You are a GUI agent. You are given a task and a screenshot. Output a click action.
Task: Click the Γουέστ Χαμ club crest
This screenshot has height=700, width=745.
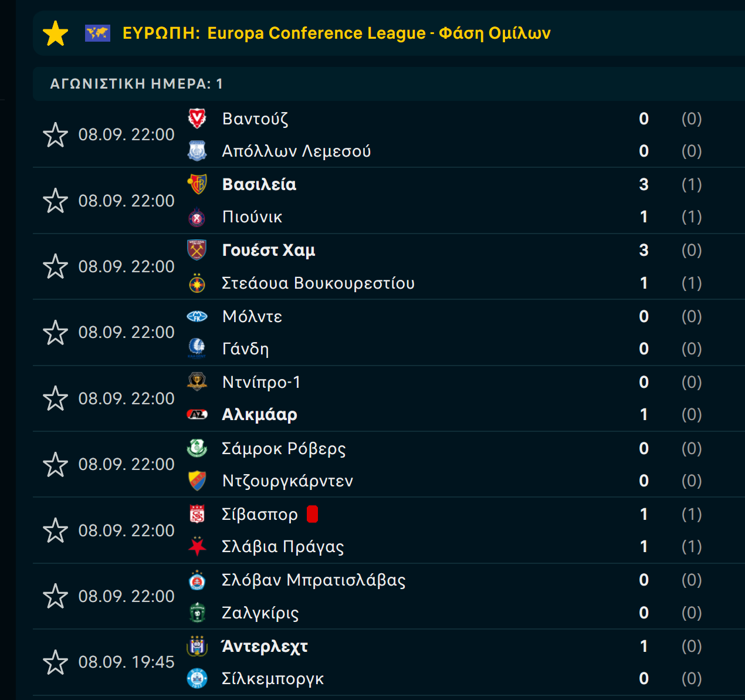click(197, 250)
